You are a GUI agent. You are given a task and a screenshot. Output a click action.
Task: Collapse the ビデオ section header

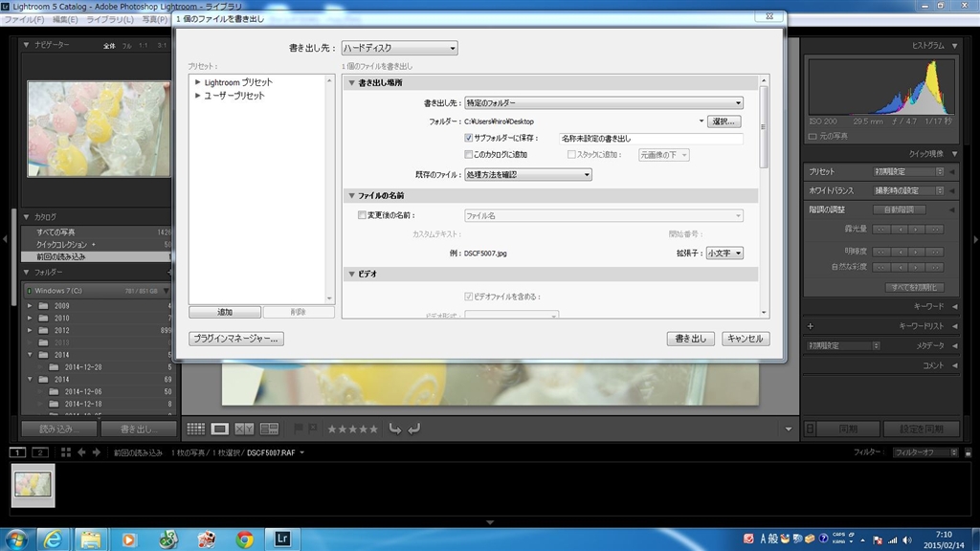point(351,274)
